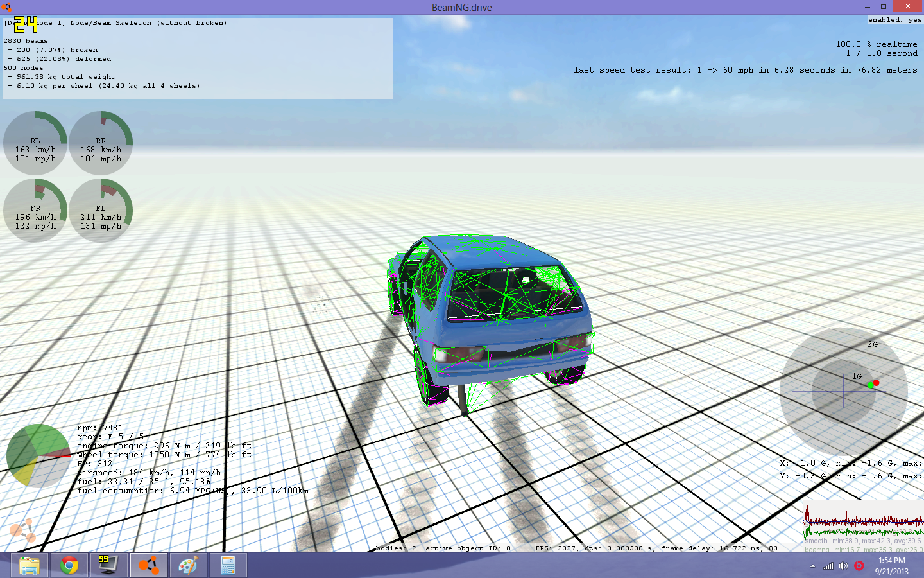This screenshot has height=578, width=924.
Task: Click the 'fuel consumption: 6.94 MPG' line
Action: coord(193,491)
